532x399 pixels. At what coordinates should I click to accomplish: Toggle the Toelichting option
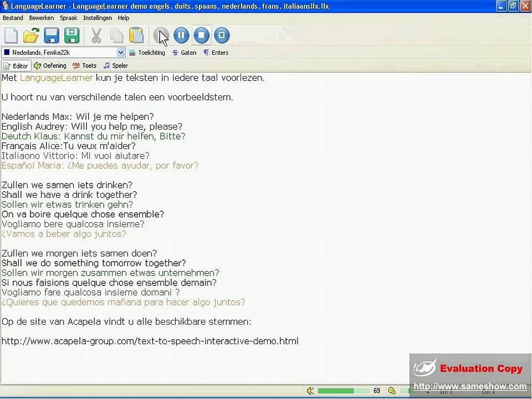click(147, 53)
